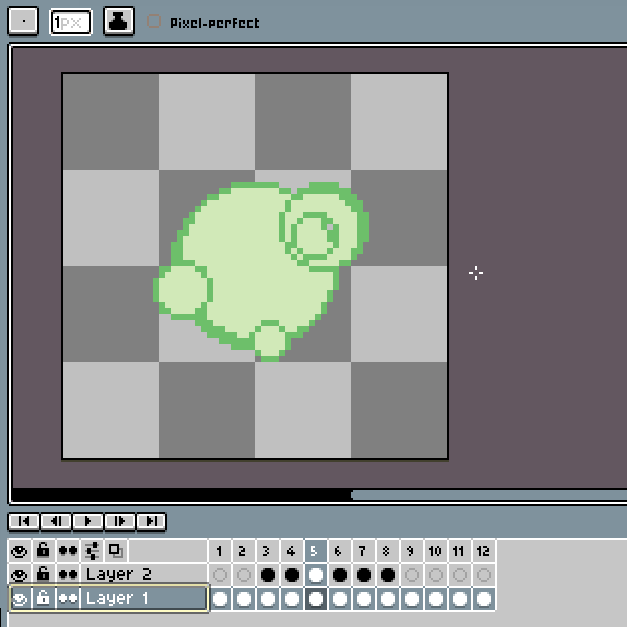Screen dimensions: 627x627
Task: Select Layer 1 cel at frame 12
Action: [483, 599]
